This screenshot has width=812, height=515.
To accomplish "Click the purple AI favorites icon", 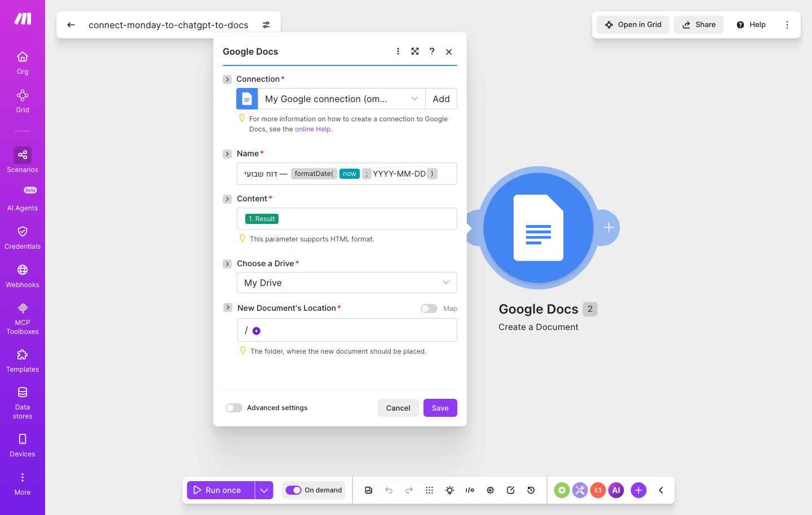I will 616,490.
